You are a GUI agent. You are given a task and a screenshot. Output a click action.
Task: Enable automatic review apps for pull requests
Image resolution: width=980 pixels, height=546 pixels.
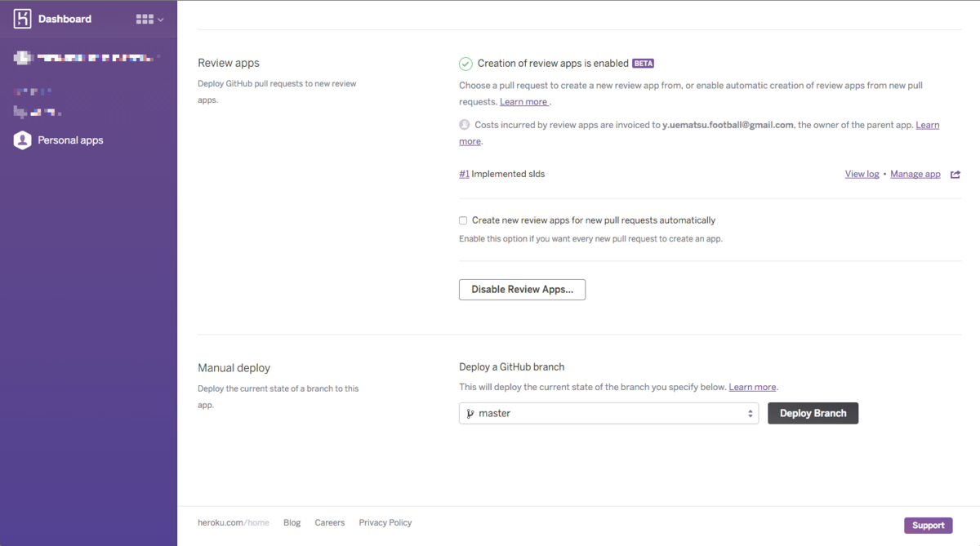pyautogui.click(x=463, y=220)
